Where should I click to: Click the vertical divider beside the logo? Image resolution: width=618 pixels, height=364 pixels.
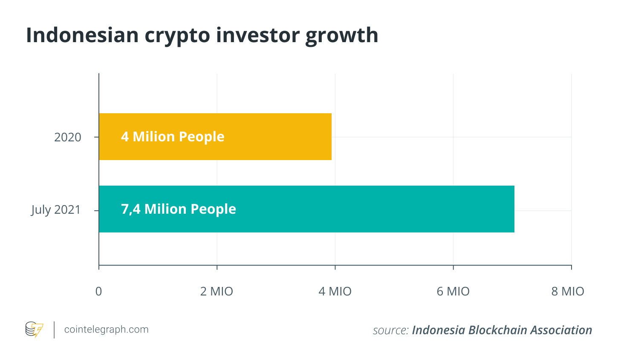click(54, 330)
